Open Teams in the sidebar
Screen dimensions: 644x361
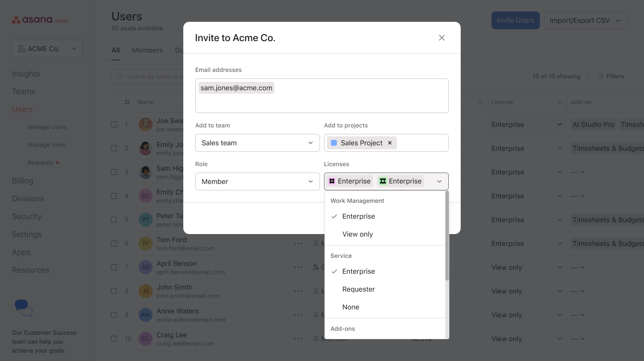(x=24, y=91)
